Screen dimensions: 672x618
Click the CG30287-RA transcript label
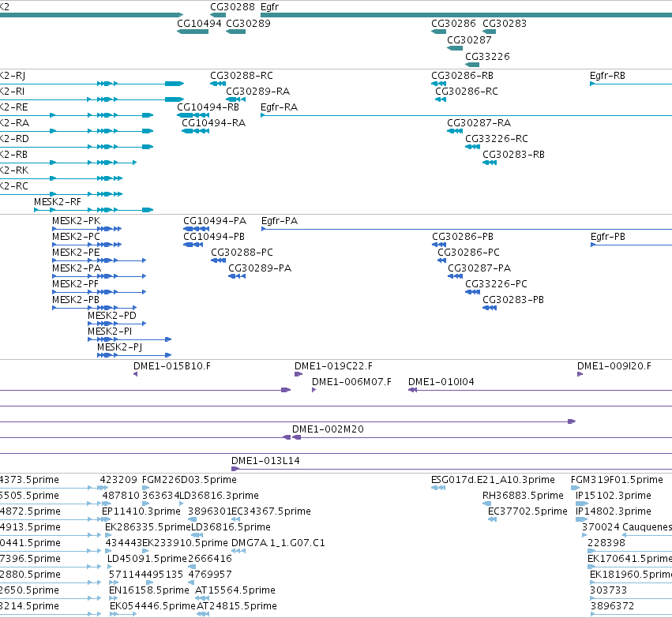tap(479, 123)
